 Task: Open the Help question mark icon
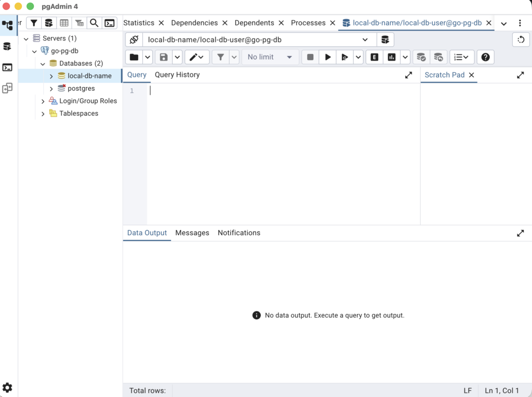(x=485, y=57)
